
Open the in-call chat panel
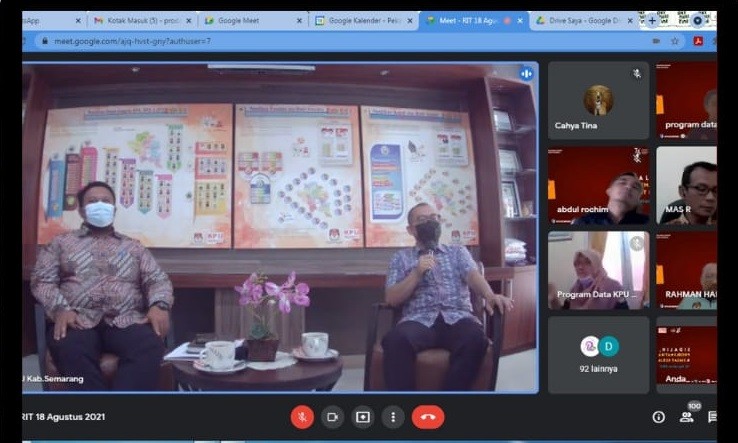pyautogui.click(x=712, y=417)
